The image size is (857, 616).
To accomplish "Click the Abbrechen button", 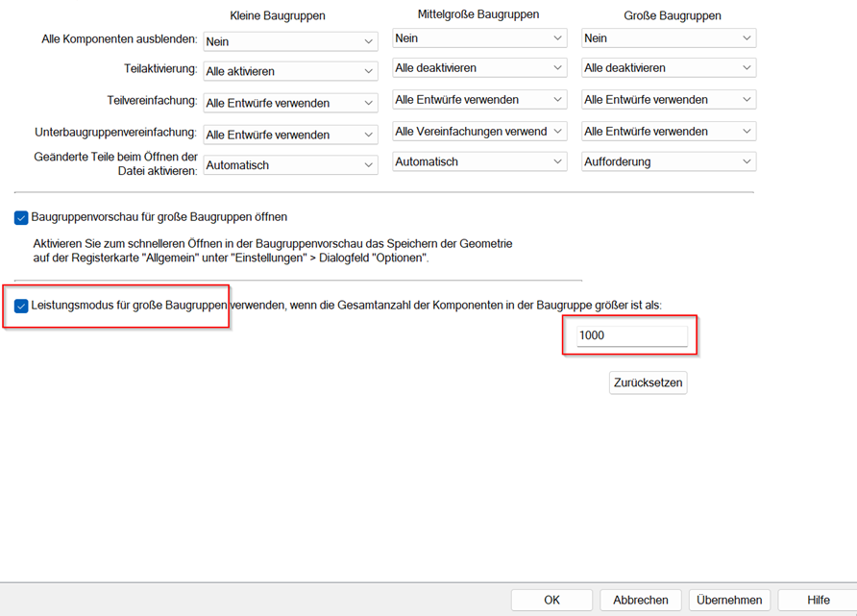I will tap(641, 601).
